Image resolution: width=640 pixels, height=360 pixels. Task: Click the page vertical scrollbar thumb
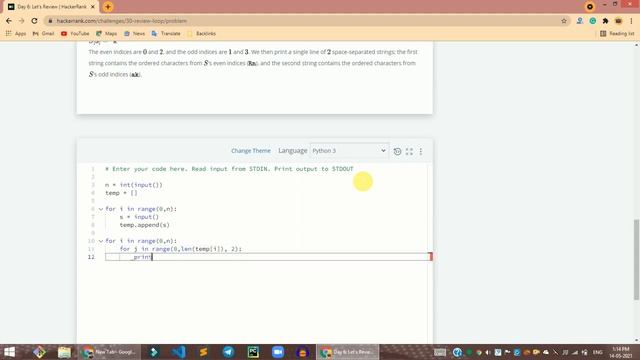636,260
